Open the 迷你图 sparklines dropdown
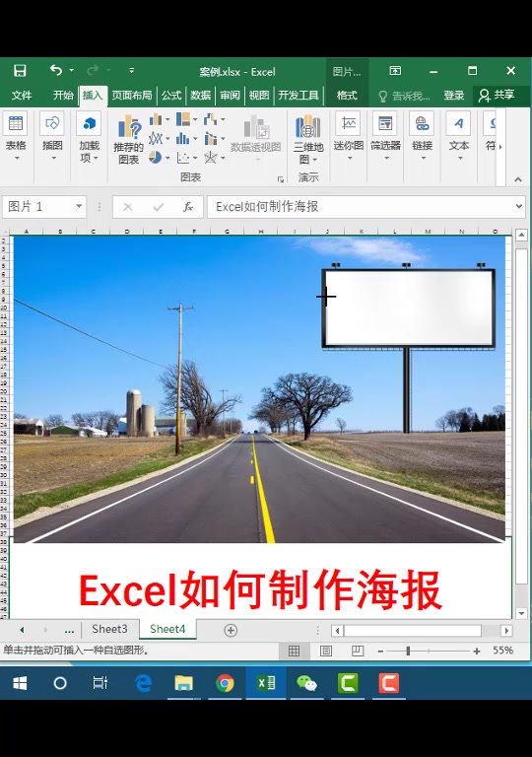532x757 pixels. point(349,138)
